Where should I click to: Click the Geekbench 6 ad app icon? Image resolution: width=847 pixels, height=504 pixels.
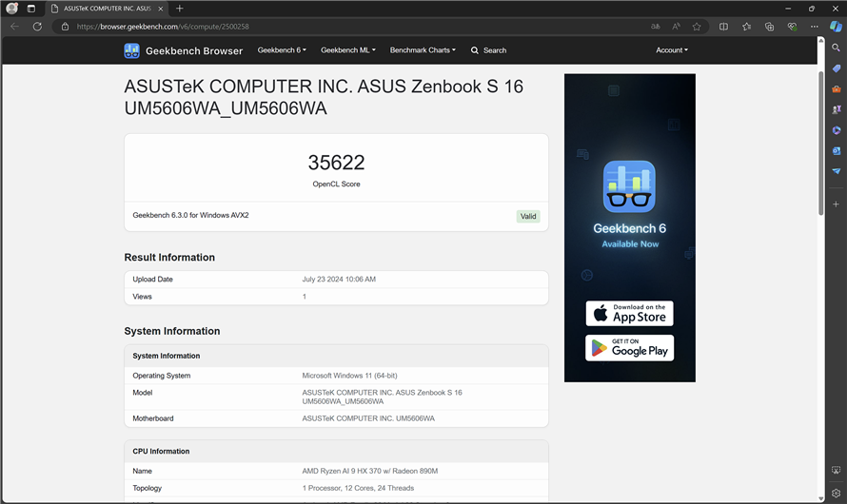pos(629,186)
